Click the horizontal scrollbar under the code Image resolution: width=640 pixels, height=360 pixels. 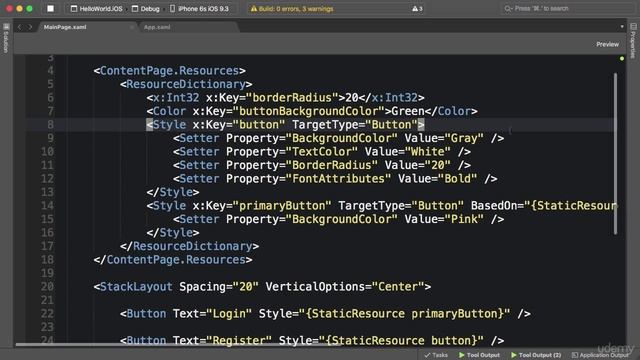178,344
